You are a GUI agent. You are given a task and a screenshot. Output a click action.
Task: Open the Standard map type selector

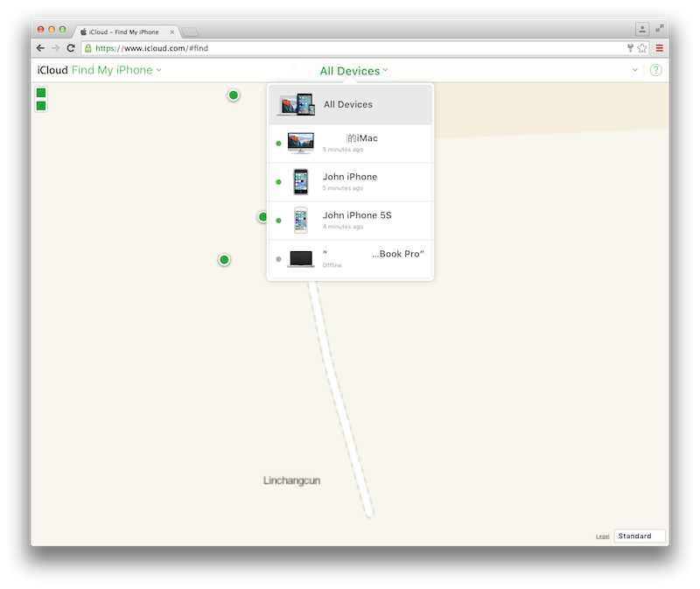pos(640,536)
